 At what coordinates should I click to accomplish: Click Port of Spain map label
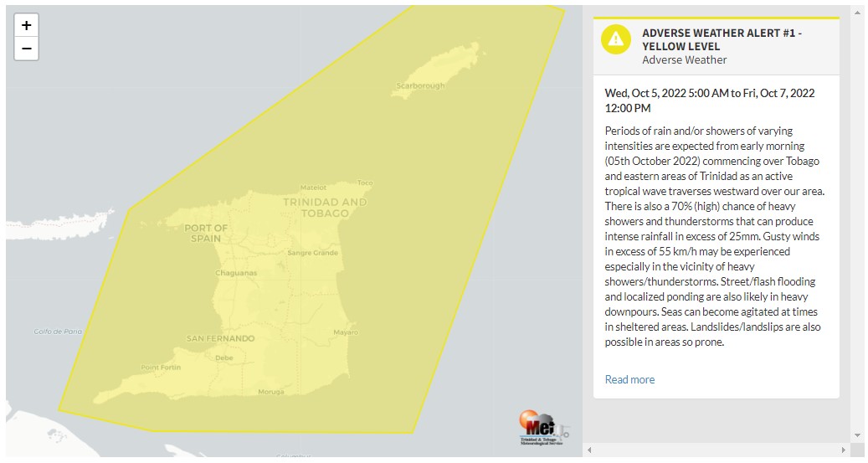(x=206, y=233)
